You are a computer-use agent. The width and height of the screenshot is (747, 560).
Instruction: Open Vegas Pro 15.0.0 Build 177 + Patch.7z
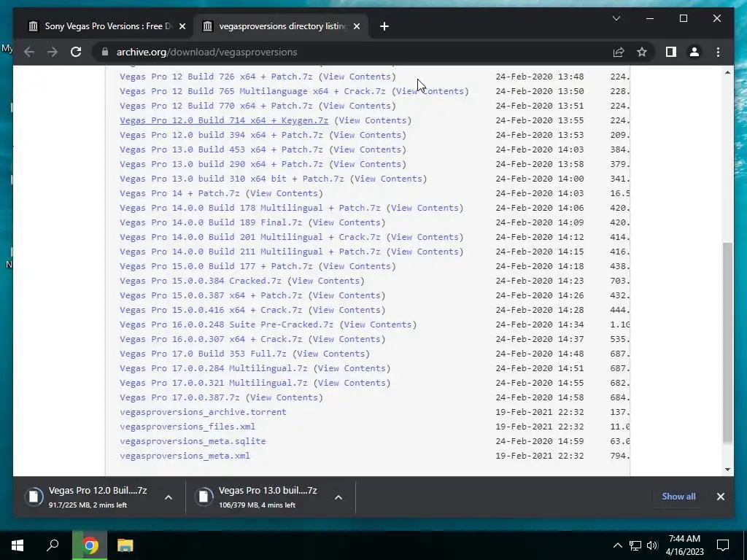click(216, 266)
